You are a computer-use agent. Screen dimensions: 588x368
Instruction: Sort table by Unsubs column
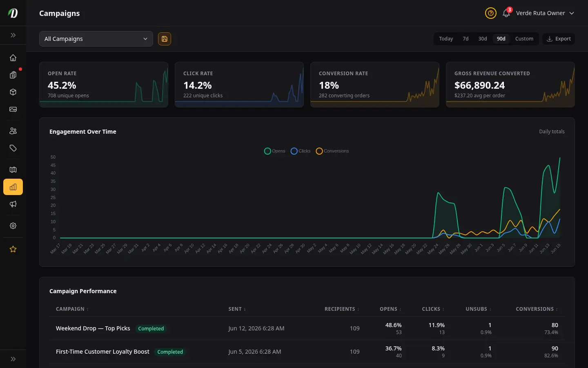click(478, 309)
